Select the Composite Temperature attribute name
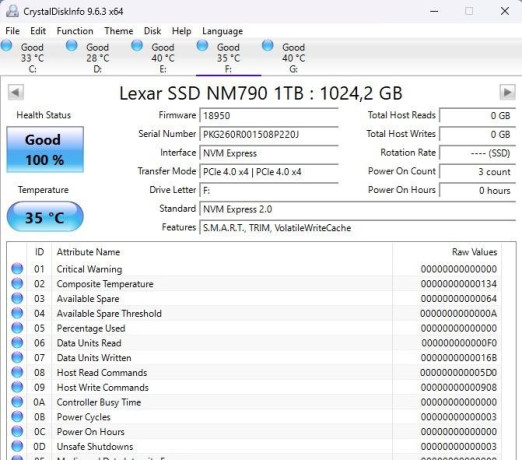The height and width of the screenshot is (460, 522). [x=105, y=284]
